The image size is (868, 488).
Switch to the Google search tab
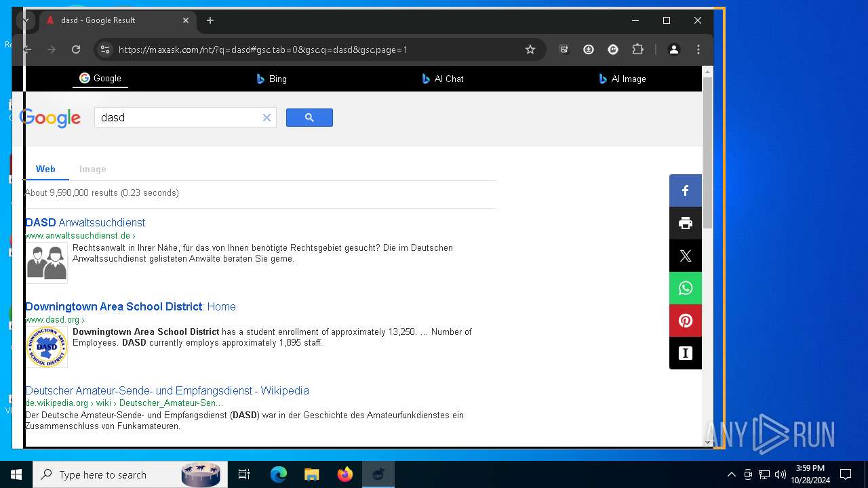pyautogui.click(x=100, y=79)
